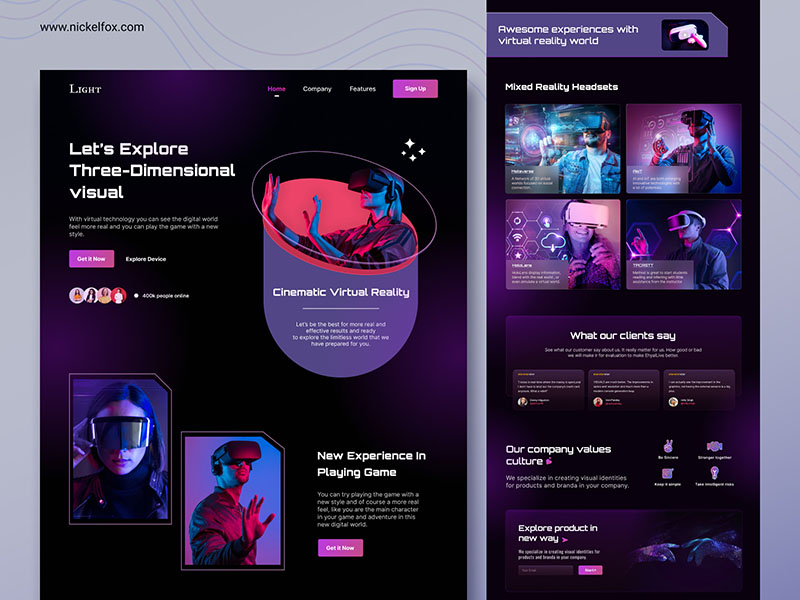Image resolution: width=800 pixels, height=600 pixels.
Task: Click the woman with visor photo
Action: [120, 449]
